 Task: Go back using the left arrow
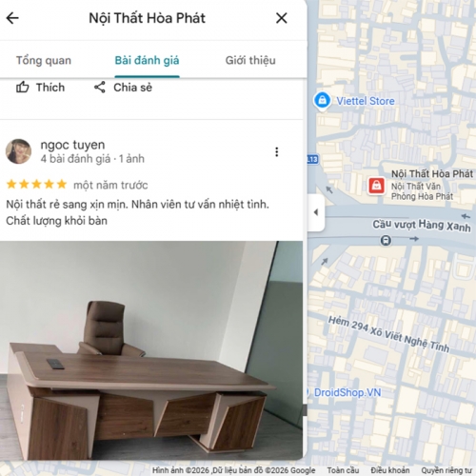pyautogui.click(x=12, y=18)
